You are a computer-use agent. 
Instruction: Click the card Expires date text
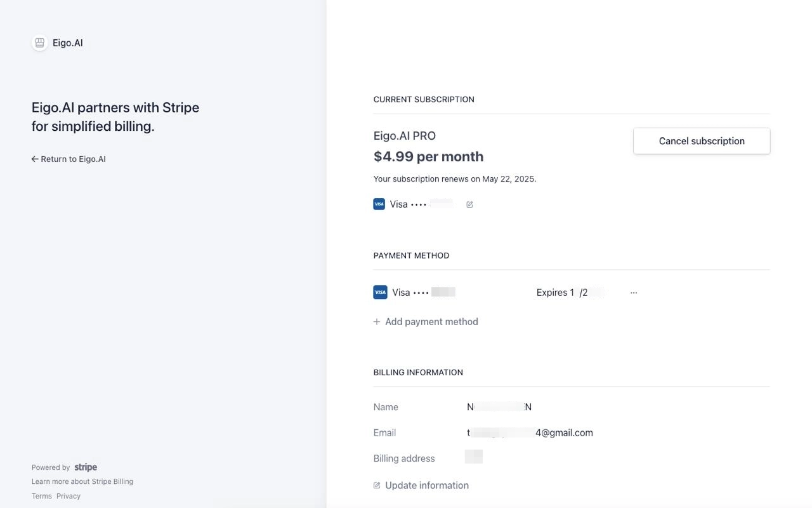562,293
